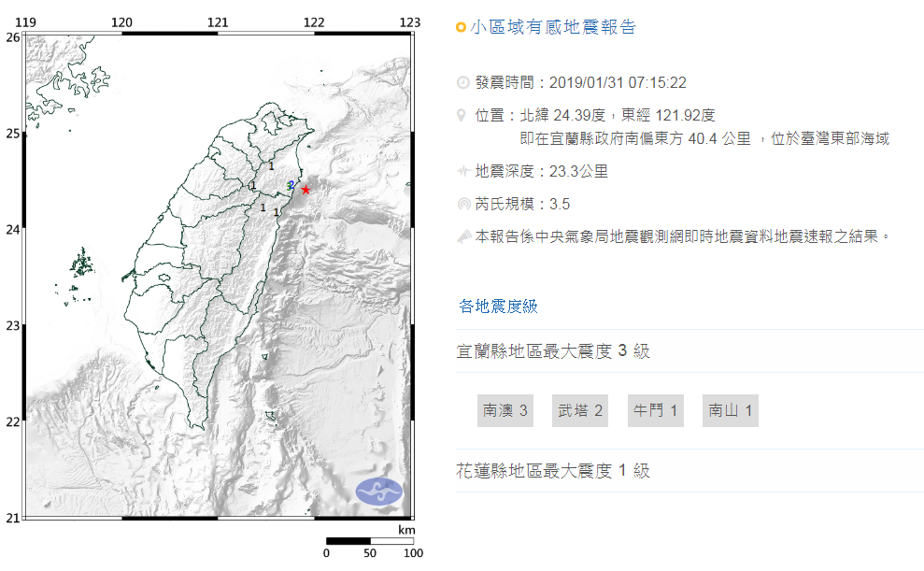Click the 位於臺灣東部海域 text
924x571 pixels.
click(x=831, y=139)
